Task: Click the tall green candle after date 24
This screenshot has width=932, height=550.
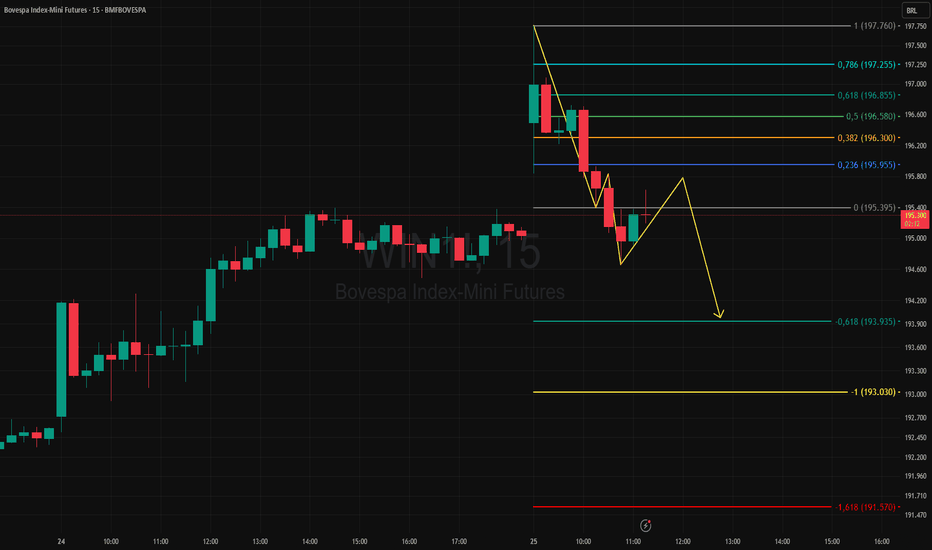Action: [x=61, y=360]
